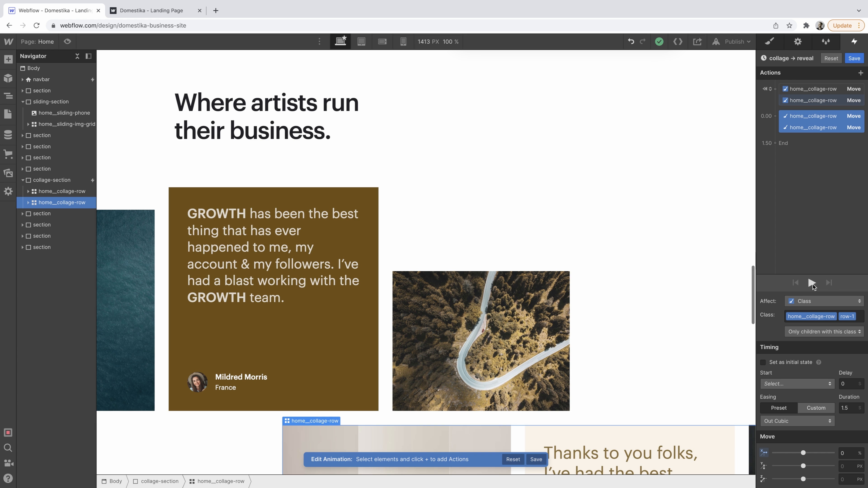Click the green status check icon
Screen dimensions: 868x488
(x=659, y=41)
